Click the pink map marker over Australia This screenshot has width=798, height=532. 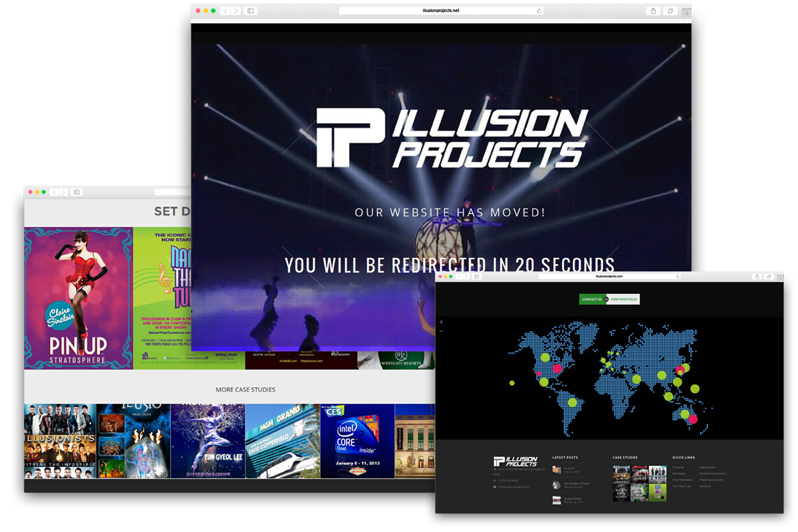point(692,418)
